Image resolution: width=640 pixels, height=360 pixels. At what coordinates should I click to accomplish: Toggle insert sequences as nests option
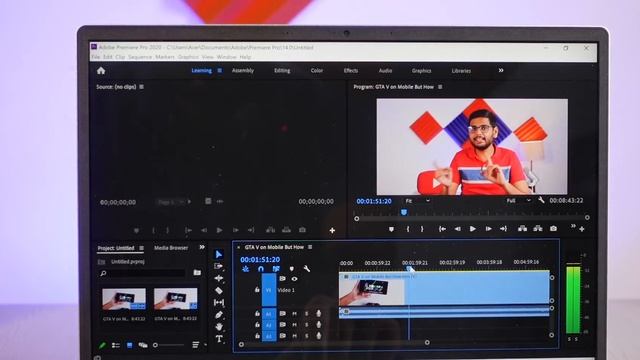pos(245,269)
